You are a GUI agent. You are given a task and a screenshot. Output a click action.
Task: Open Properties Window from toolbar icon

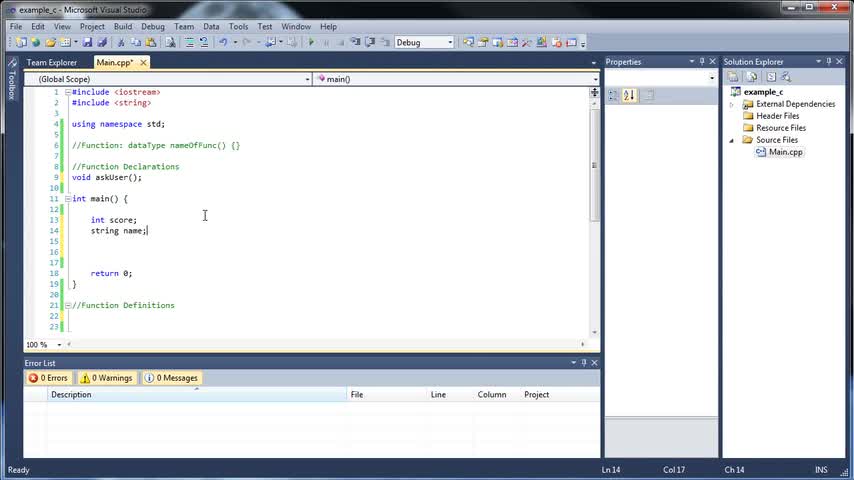click(x=483, y=42)
